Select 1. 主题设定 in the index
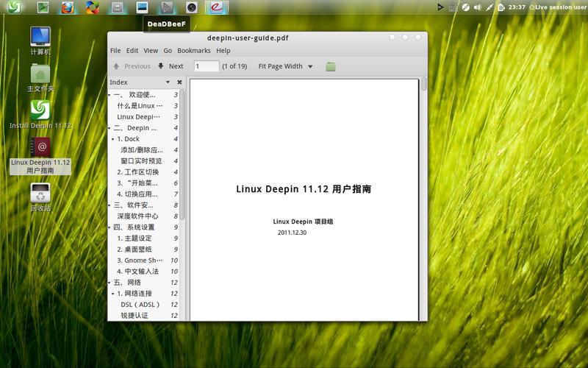Image resolution: width=588 pixels, height=368 pixels. click(x=135, y=238)
